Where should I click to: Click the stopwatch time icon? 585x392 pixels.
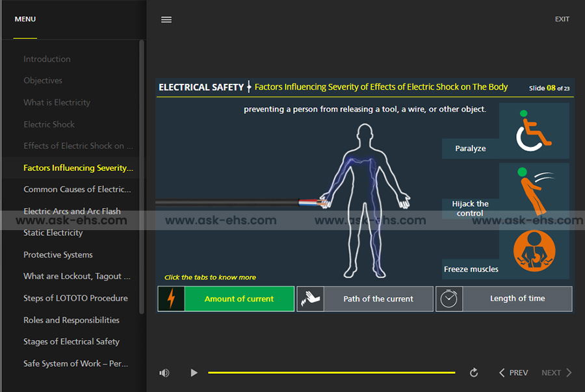click(448, 299)
